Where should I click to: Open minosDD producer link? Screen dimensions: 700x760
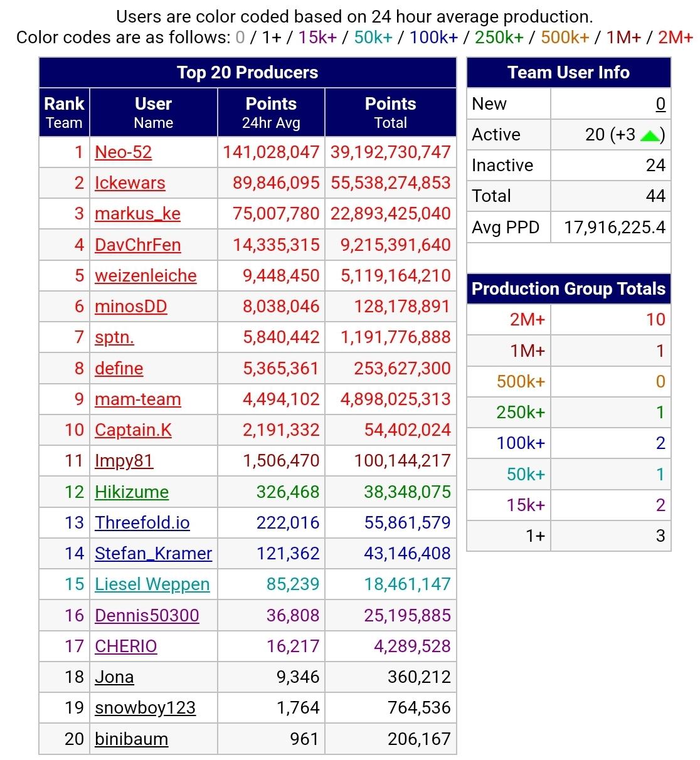pyautogui.click(x=130, y=307)
